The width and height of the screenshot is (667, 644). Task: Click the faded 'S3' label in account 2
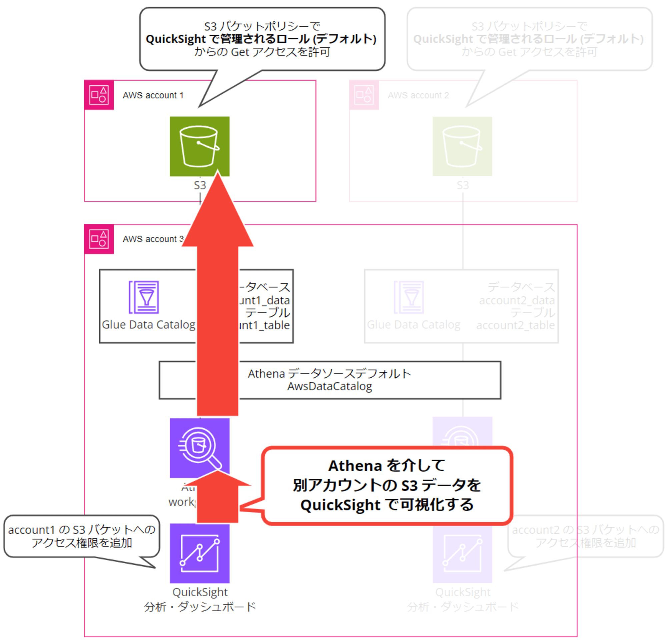click(x=463, y=185)
